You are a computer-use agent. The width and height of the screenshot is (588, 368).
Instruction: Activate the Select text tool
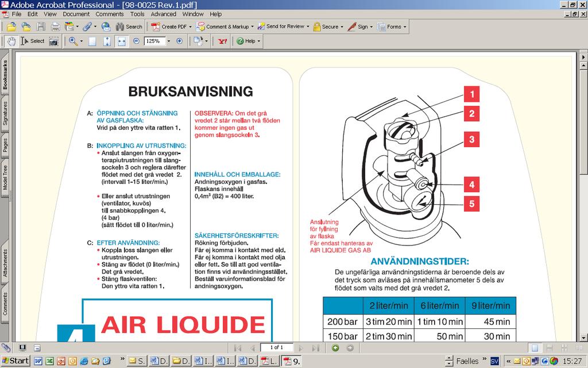(33, 41)
